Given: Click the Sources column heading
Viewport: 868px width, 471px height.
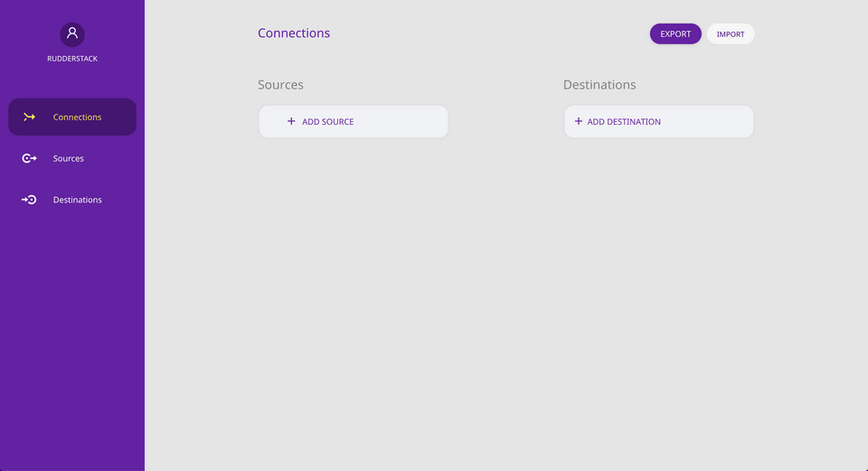Looking at the screenshot, I should click(x=280, y=85).
